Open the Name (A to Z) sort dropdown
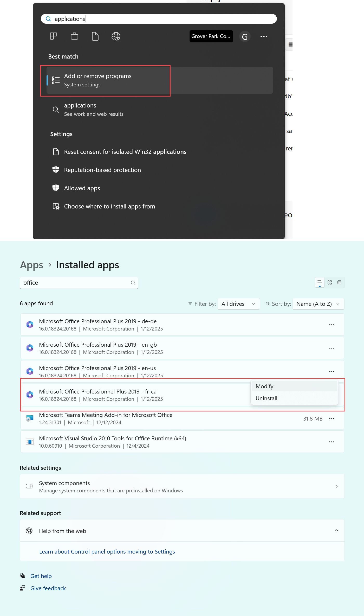The width and height of the screenshot is (364, 616). (318, 304)
